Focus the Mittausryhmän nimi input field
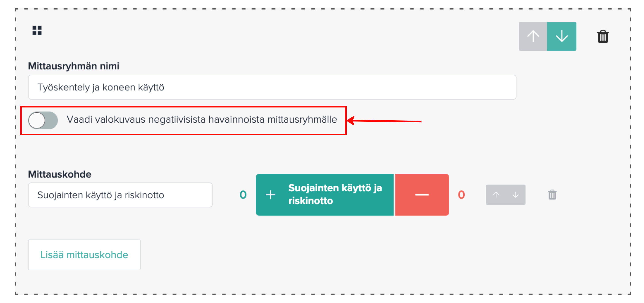644x303 pixels. pos(272,87)
